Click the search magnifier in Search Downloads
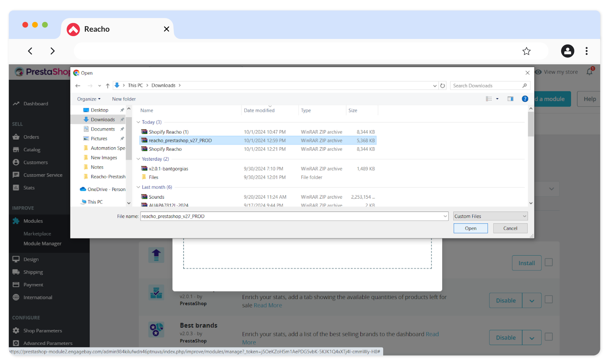The height and width of the screenshot is (364, 609). [525, 86]
